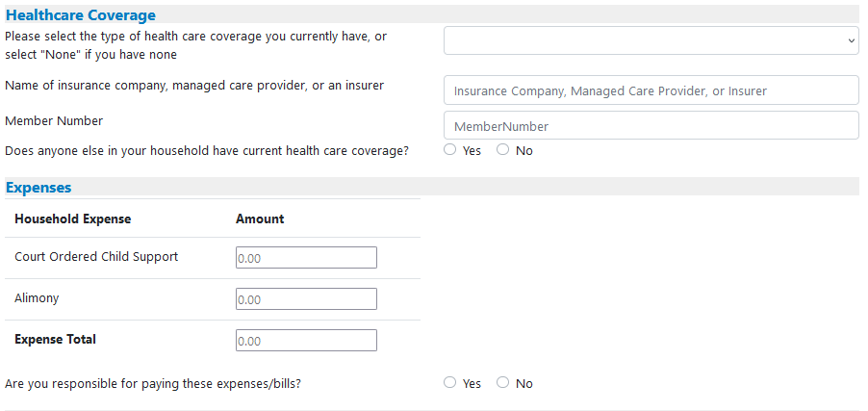
Task: Click the Court Ordered Child Support amount field
Action: 306,258
